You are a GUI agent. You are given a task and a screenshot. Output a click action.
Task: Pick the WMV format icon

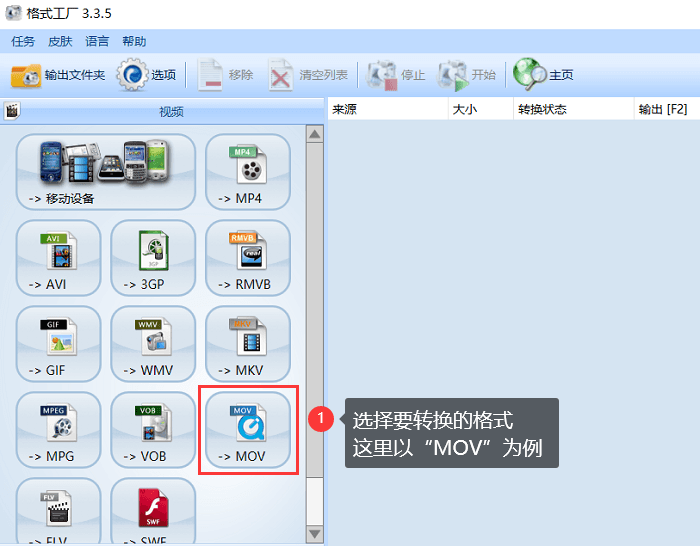[x=153, y=344]
